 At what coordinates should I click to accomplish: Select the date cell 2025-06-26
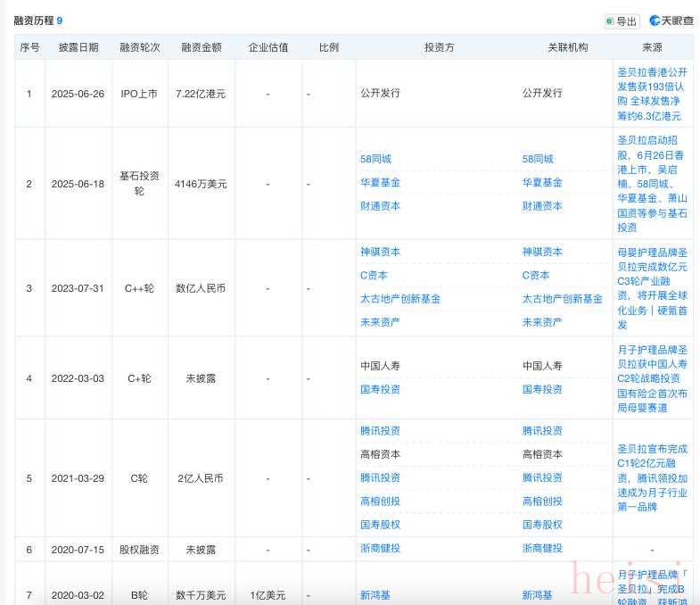(x=78, y=94)
